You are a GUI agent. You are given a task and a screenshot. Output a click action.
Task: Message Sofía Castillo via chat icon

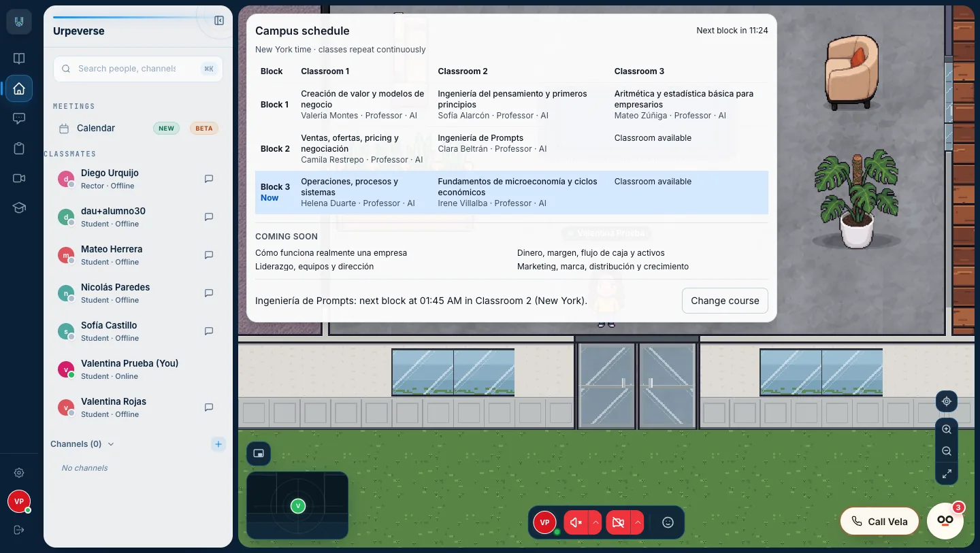click(x=209, y=331)
